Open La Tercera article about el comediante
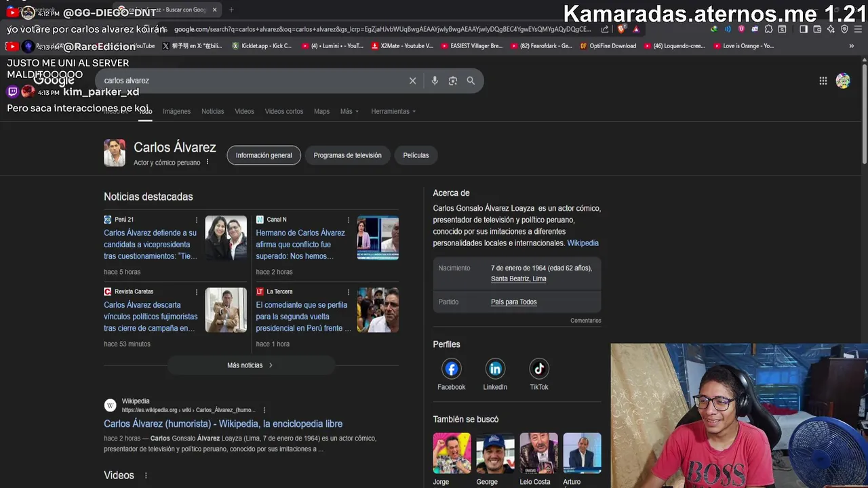Screen dimensions: 868x488 303,317
